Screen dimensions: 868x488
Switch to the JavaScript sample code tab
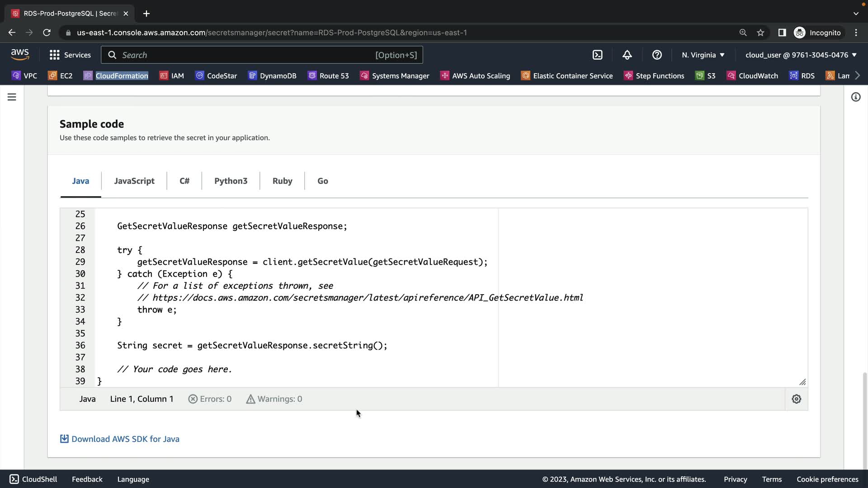point(134,181)
